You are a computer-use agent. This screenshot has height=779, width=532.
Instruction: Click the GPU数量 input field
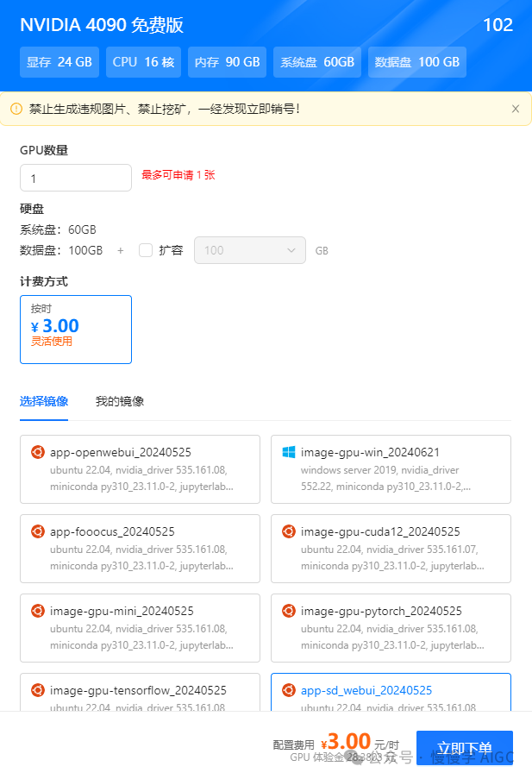[x=76, y=178]
